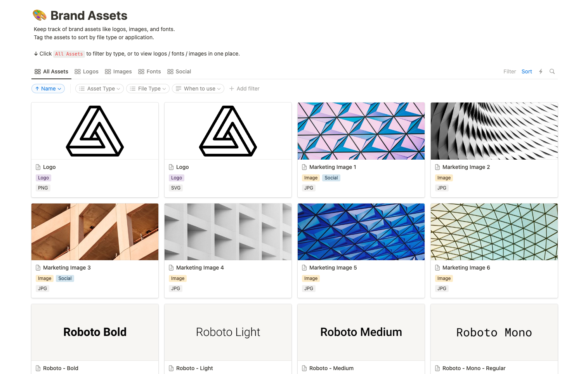Click the page icon beside Marketing Image 1
This screenshot has height=374, width=588.
[304, 167]
